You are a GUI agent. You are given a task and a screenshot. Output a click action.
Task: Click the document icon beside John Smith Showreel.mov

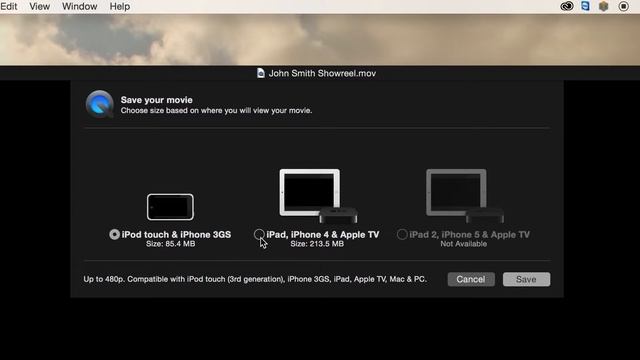click(x=260, y=73)
